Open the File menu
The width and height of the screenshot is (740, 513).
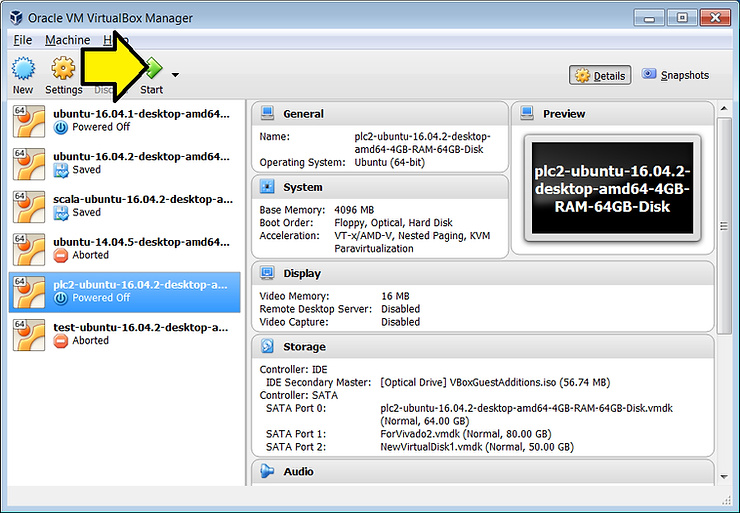tap(23, 40)
